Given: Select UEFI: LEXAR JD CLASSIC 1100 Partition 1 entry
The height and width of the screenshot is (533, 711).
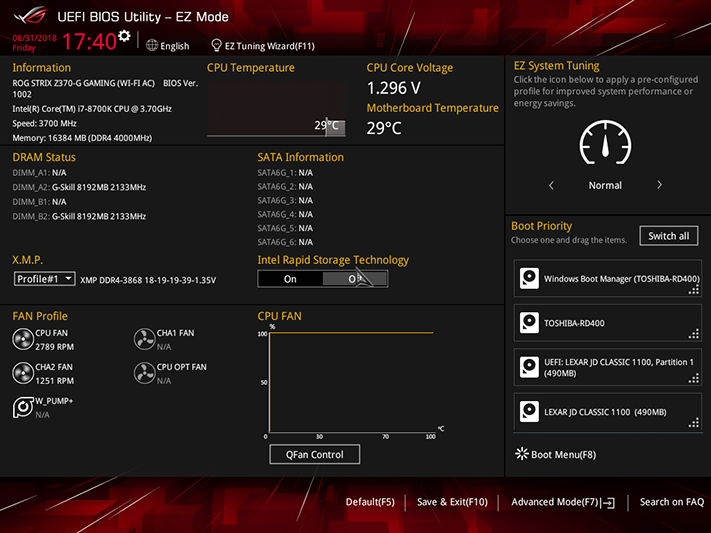Looking at the screenshot, I should pyautogui.click(x=608, y=367).
